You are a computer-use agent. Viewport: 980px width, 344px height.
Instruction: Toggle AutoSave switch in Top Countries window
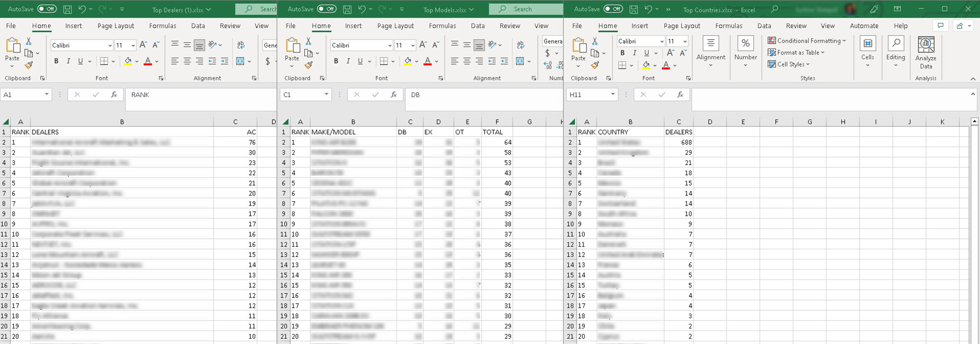point(613,9)
